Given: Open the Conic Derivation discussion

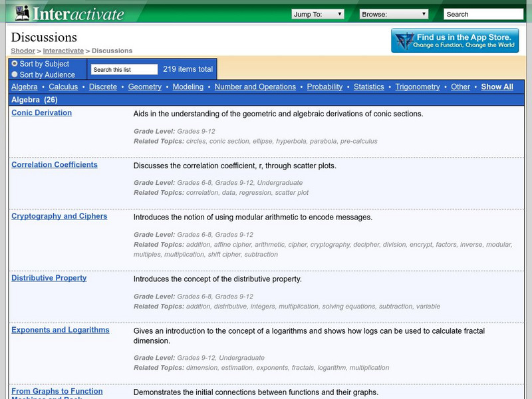Looking at the screenshot, I should (41, 113).
